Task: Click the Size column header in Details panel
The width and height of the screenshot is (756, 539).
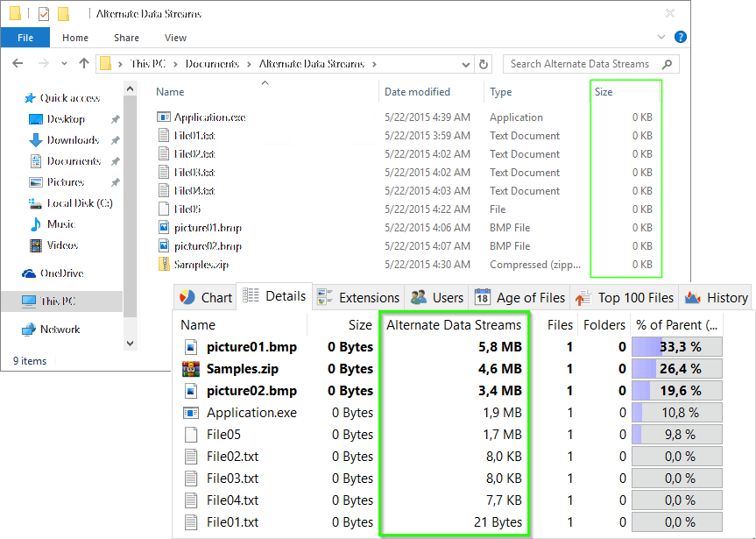Action: [360, 324]
